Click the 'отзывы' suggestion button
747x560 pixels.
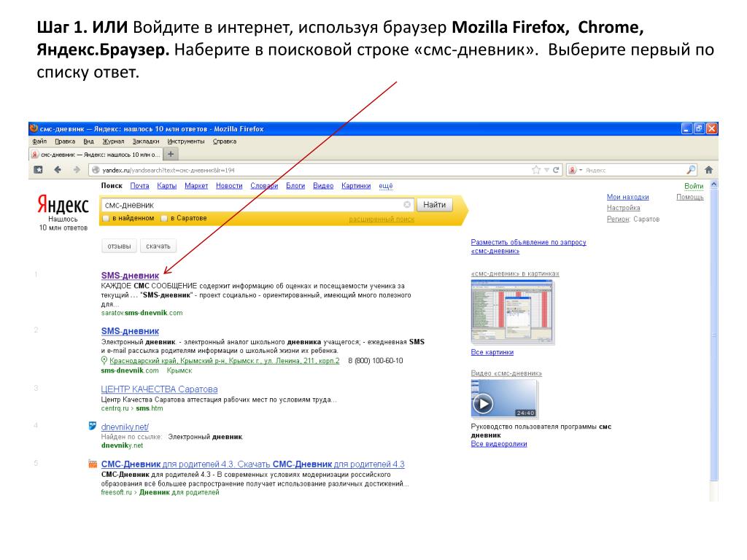click(119, 246)
